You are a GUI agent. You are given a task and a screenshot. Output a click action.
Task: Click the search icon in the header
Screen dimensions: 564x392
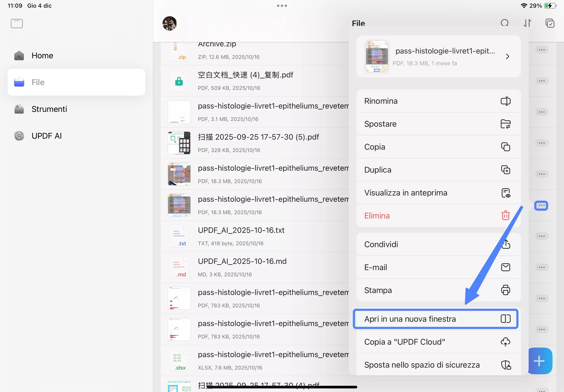tap(504, 23)
